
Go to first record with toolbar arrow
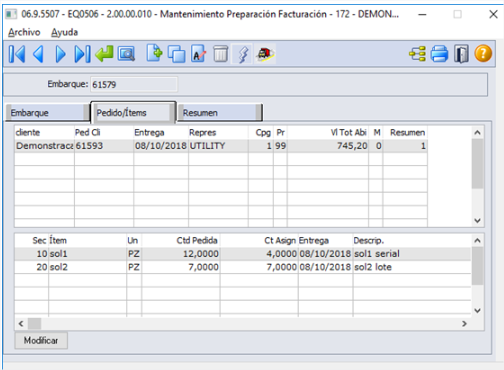click(x=17, y=54)
